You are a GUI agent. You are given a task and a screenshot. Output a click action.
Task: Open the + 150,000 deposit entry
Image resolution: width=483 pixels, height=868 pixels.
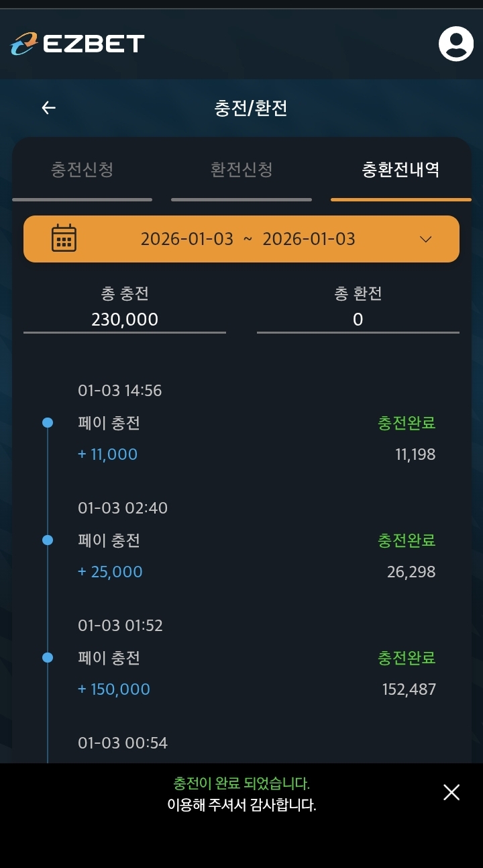(114, 689)
